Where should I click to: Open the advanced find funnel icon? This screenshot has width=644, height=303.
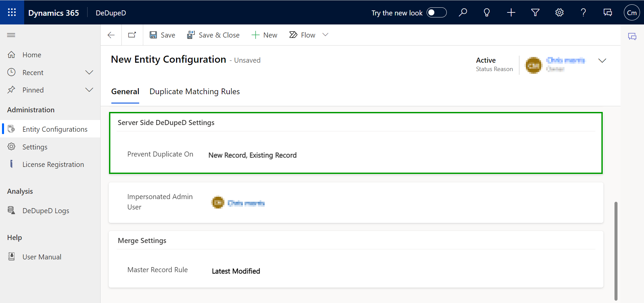[535, 13]
